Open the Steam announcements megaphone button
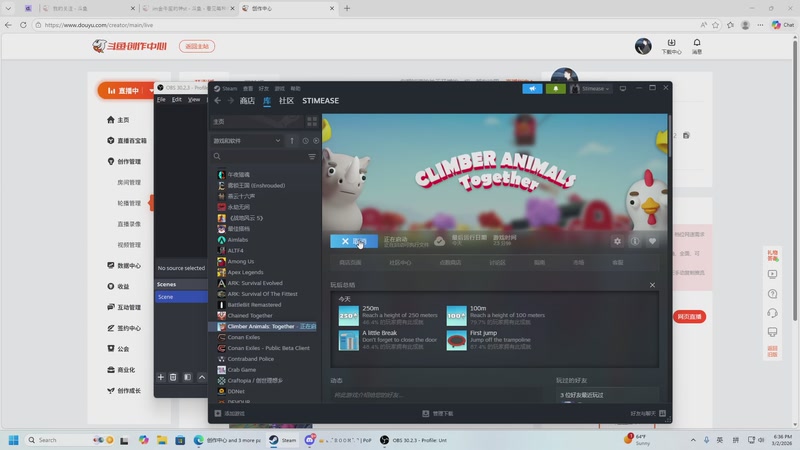800x450 pixels. (532, 88)
